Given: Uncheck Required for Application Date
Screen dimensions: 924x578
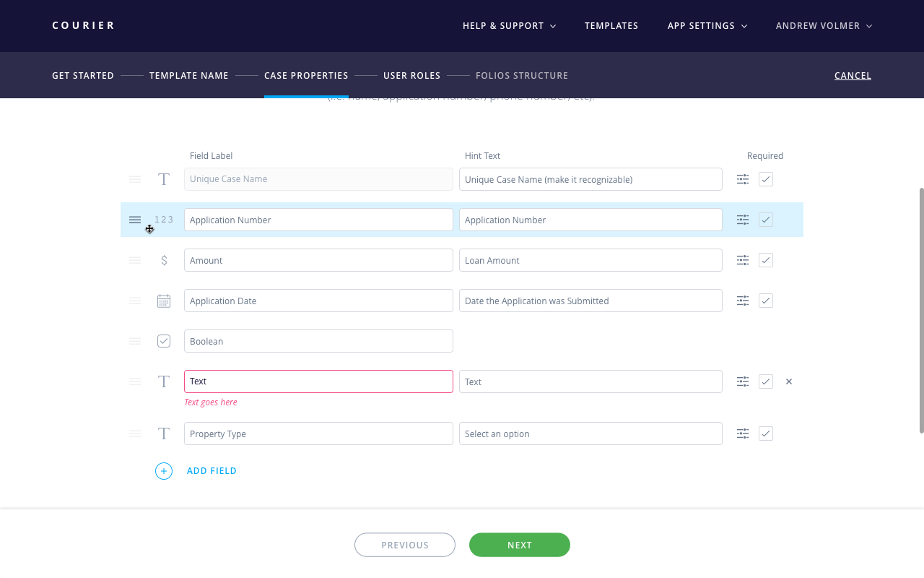Looking at the screenshot, I should (x=766, y=301).
